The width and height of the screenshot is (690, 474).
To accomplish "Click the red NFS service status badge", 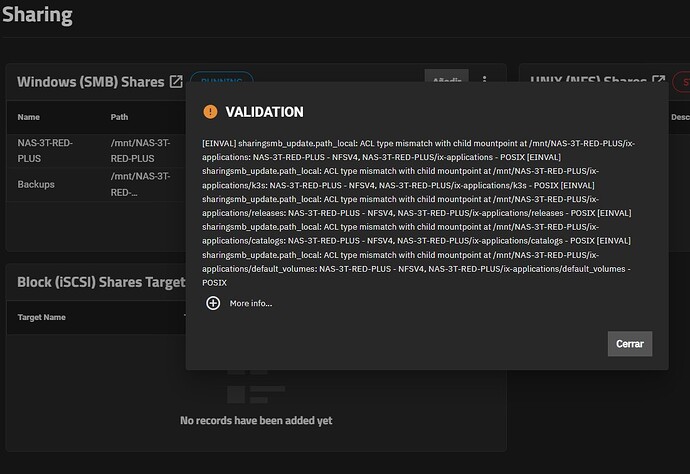I will [x=680, y=81].
